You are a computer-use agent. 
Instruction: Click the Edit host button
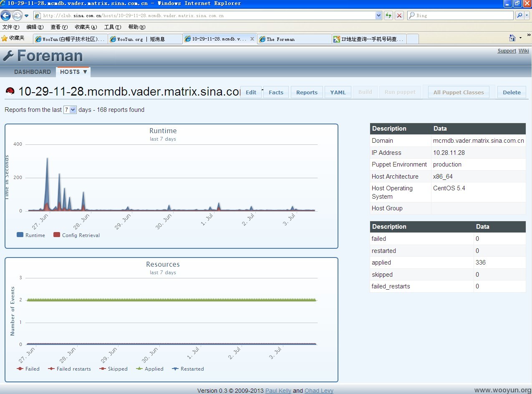coord(251,92)
